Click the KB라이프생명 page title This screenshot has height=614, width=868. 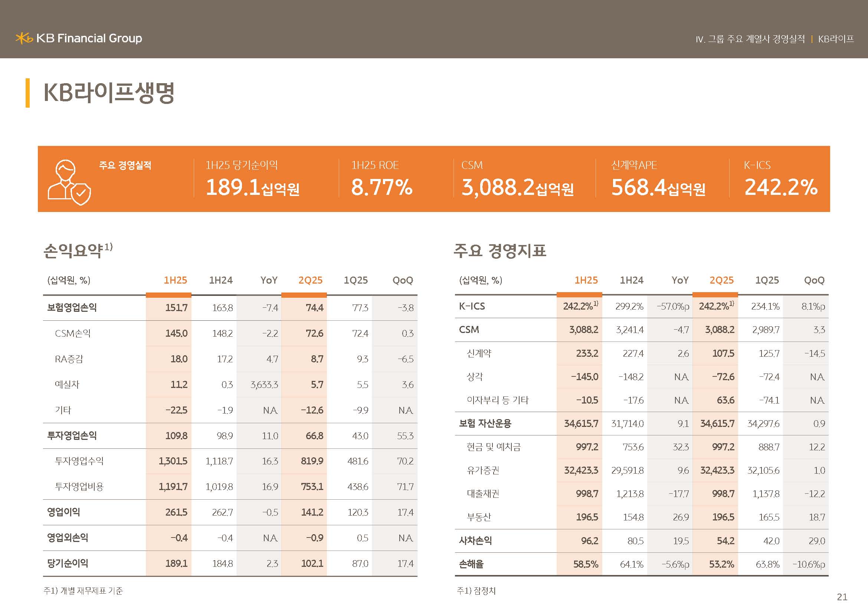[109, 93]
